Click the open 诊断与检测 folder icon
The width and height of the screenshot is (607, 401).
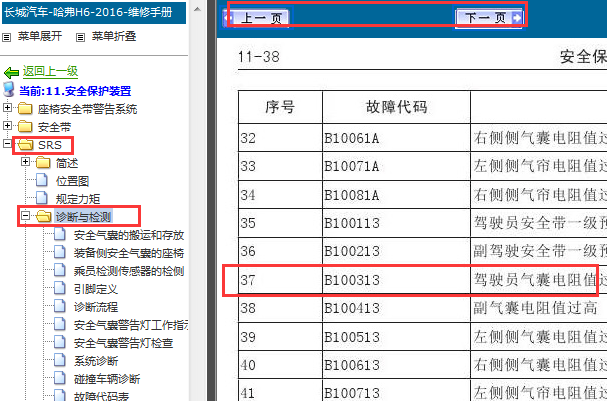click(44, 217)
